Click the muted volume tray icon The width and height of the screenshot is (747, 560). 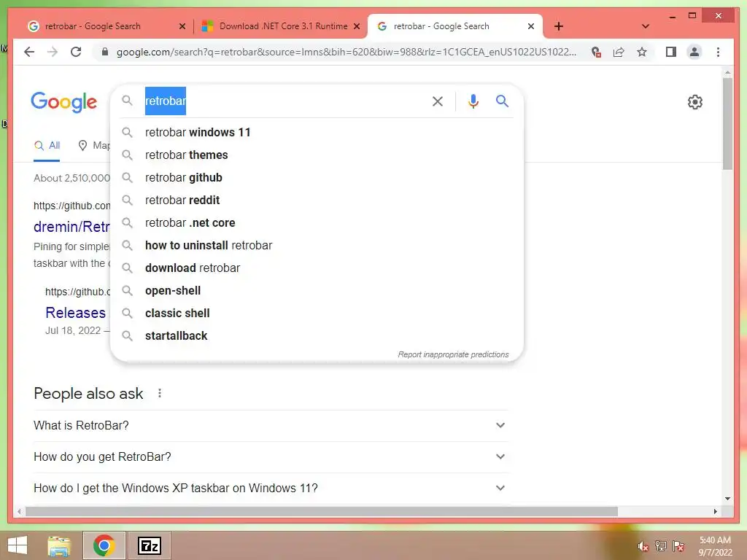pyautogui.click(x=643, y=546)
